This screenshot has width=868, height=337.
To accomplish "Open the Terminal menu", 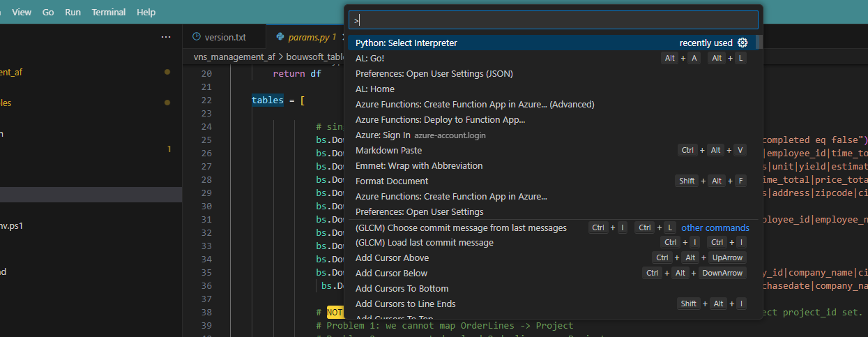I will [x=109, y=13].
